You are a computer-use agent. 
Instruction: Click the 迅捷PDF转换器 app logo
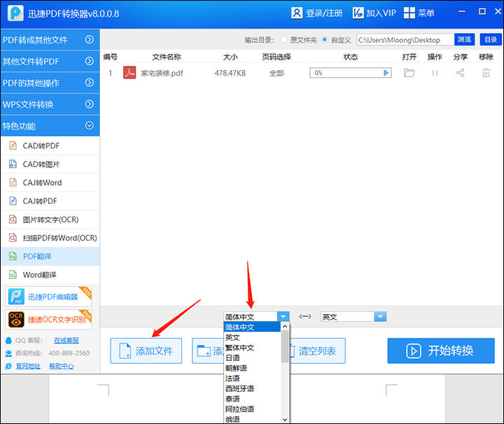point(15,13)
